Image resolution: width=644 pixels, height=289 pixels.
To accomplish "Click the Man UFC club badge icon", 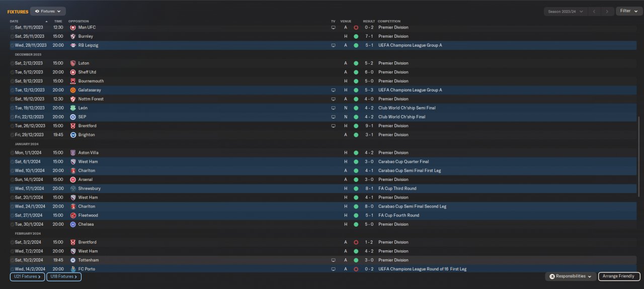I will (x=73, y=28).
